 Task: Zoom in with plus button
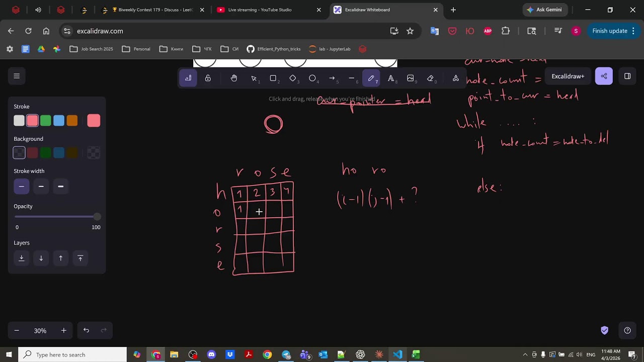64,330
